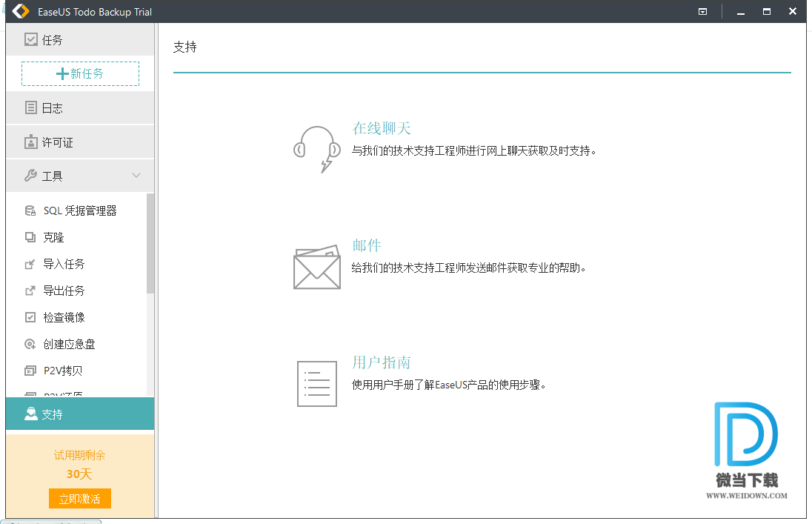
Task: Click the 检查镜像 checkbox icon
Action: [x=30, y=317]
